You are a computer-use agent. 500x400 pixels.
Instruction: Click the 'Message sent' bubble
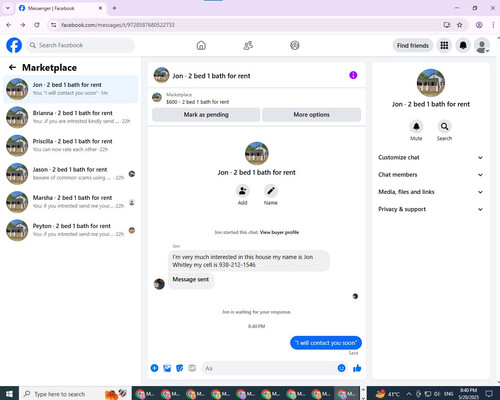[x=191, y=280]
